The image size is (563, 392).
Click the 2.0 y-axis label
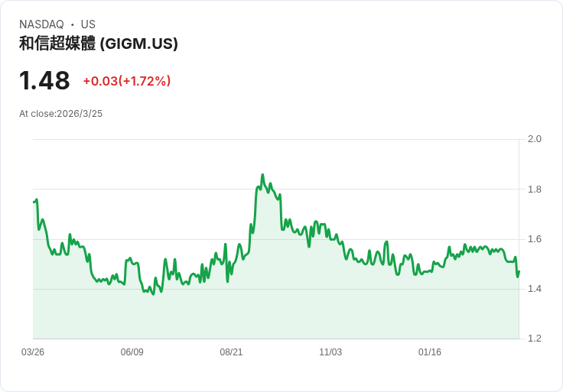[x=535, y=139]
